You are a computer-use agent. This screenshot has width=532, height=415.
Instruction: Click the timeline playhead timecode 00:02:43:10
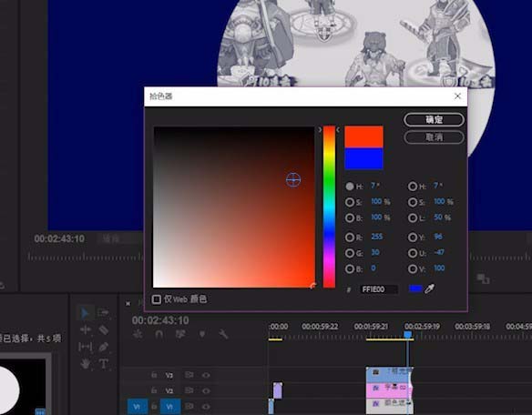pyautogui.click(x=160, y=320)
